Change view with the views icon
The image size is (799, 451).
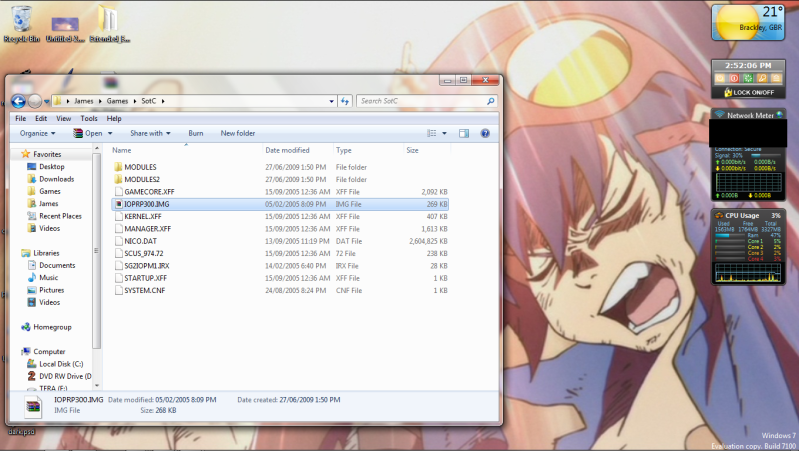click(x=432, y=134)
